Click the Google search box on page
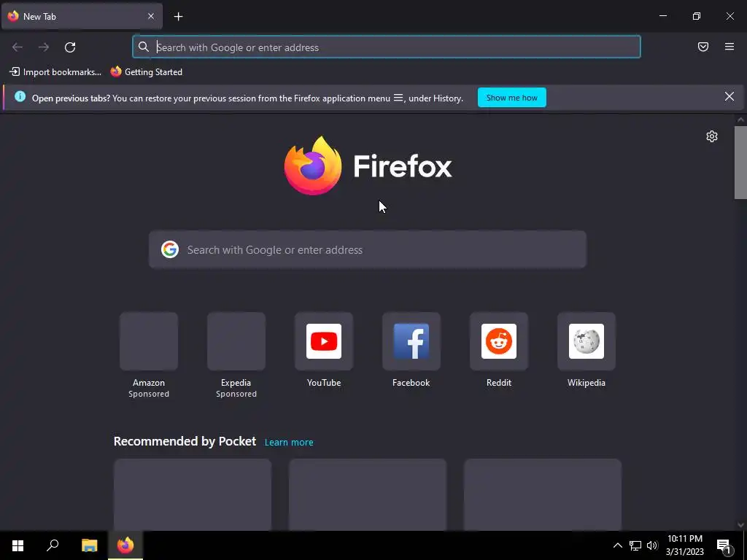The image size is (747, 560). pyautogui.click(x=368, y=249)
